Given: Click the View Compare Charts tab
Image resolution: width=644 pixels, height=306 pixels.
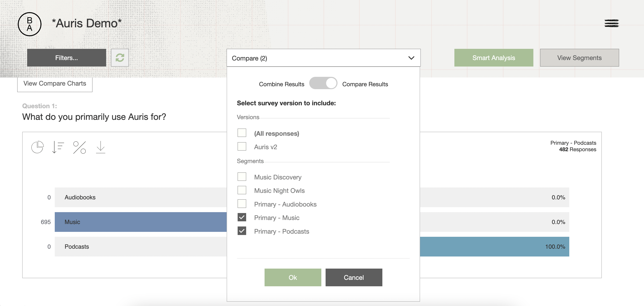Looking at the screenshot, I should 55,83.
